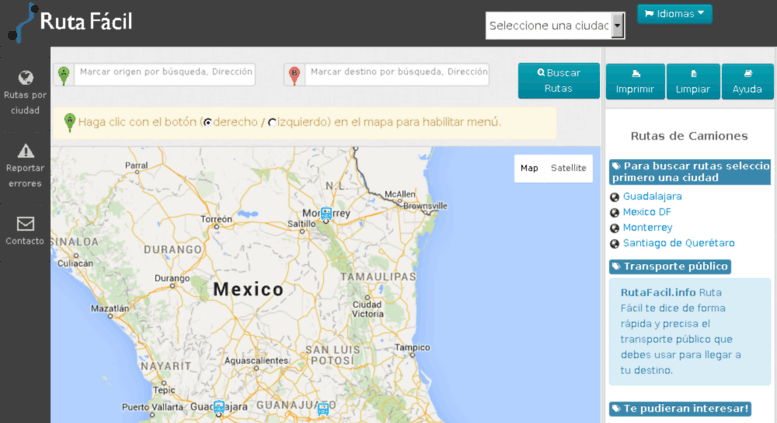The height and width of the screenshot is (423, 777).
Task: Click the Saltillo label on map
Action: [302, 224]
